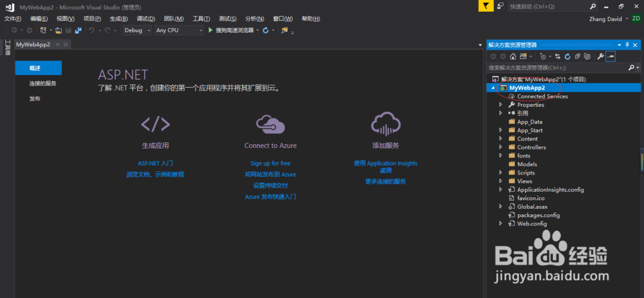
Task: Click the Solution Explorer back arrow
Action: point(493,57)
